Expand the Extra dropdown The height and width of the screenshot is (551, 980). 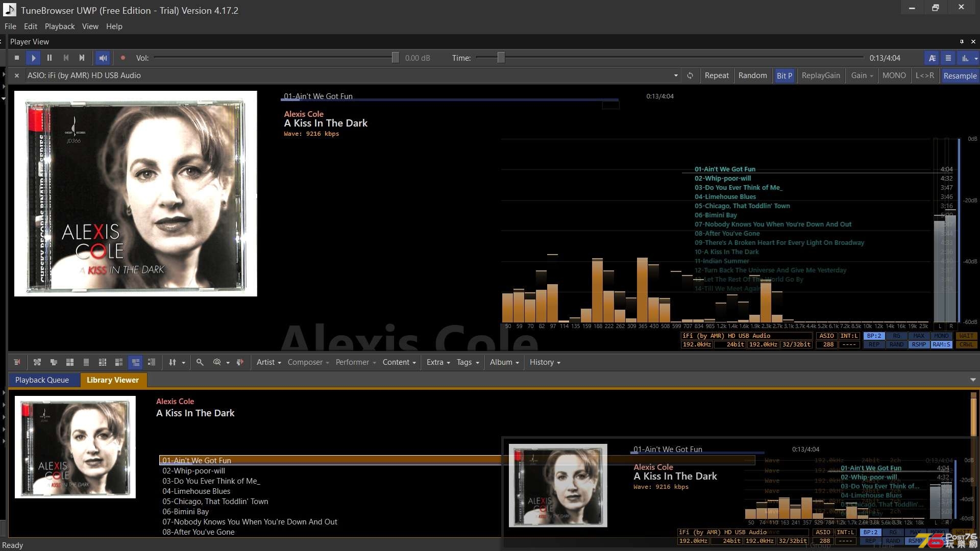[x=438, y=362]
